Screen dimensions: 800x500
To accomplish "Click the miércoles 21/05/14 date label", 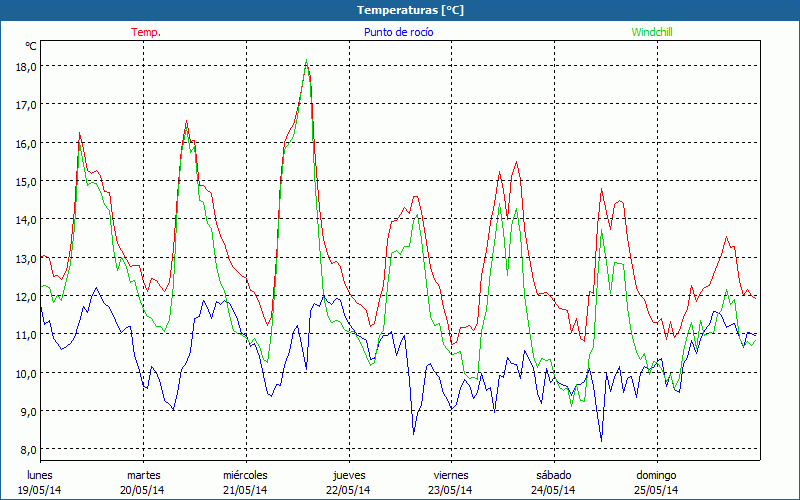I will click(x=245, y=482).
